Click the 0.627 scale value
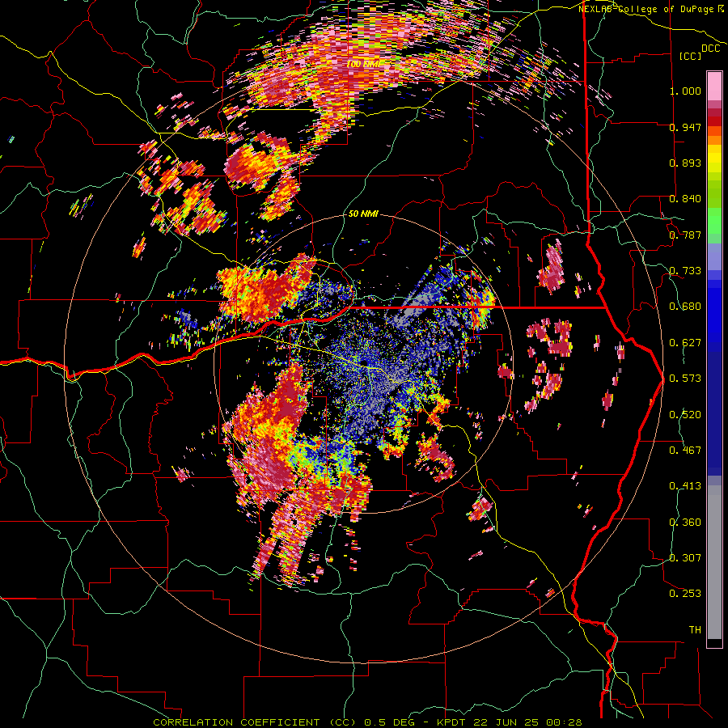 (x=685, y=343)
